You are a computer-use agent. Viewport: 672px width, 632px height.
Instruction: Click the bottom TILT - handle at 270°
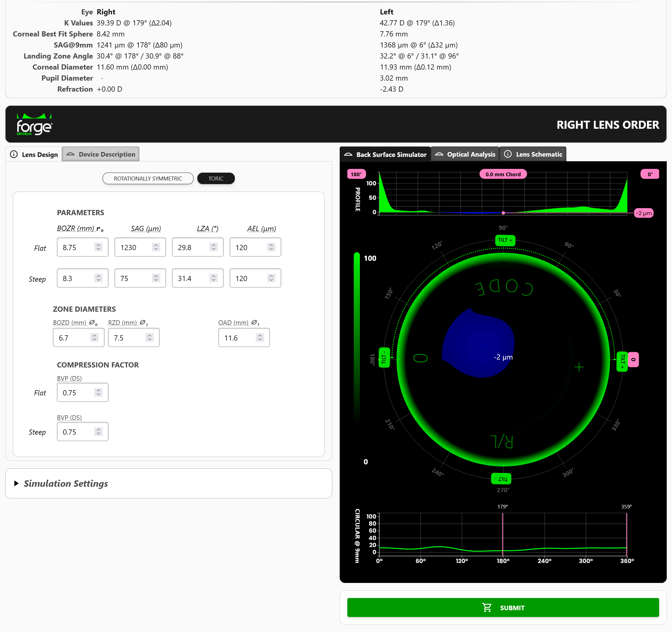(x=501, y=479)
